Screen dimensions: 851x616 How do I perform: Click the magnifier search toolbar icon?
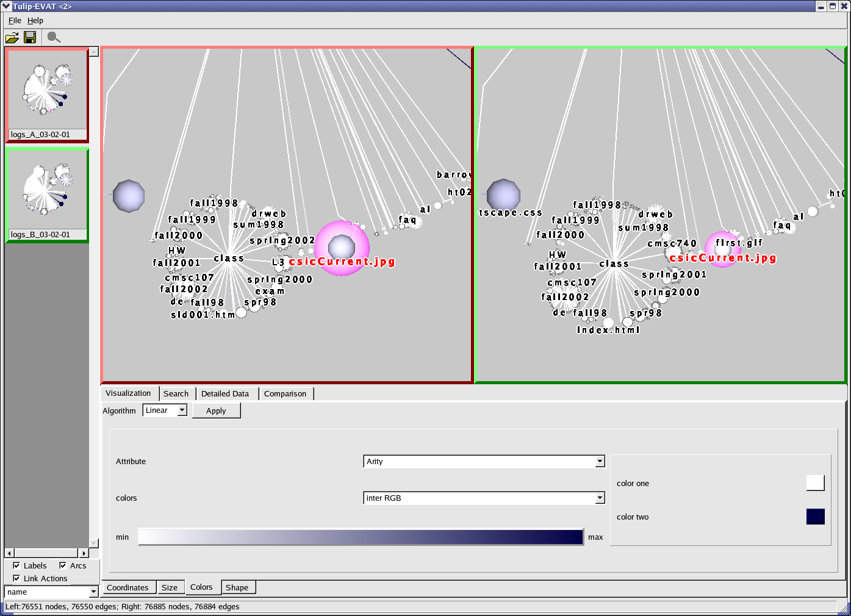(x=54, y=38)
